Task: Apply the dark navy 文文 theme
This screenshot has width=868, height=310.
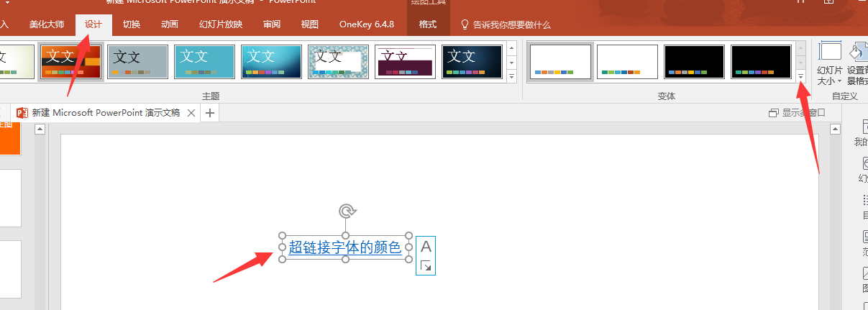Action: pyautogui.click(x=472, y=61)
